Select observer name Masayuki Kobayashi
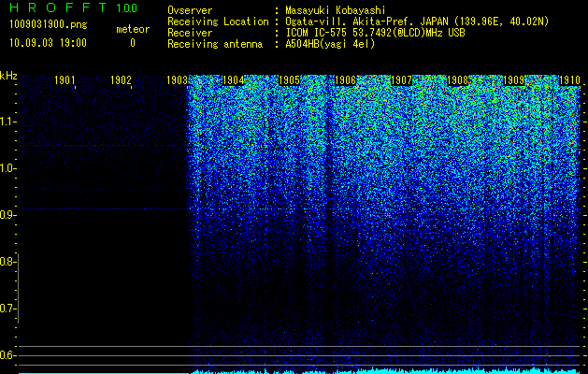Image resolution: width=588 pixels, height=374 pixels. pos(336,10)
